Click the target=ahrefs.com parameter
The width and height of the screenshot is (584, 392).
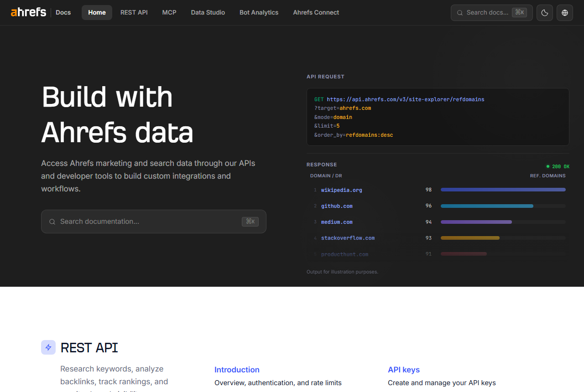coord(343,108)
